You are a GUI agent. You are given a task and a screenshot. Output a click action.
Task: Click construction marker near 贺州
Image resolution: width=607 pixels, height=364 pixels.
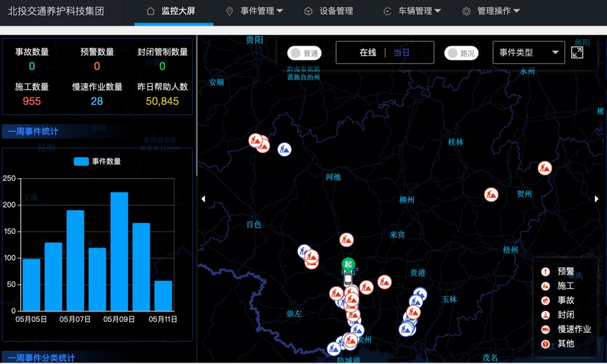(491, 195)
